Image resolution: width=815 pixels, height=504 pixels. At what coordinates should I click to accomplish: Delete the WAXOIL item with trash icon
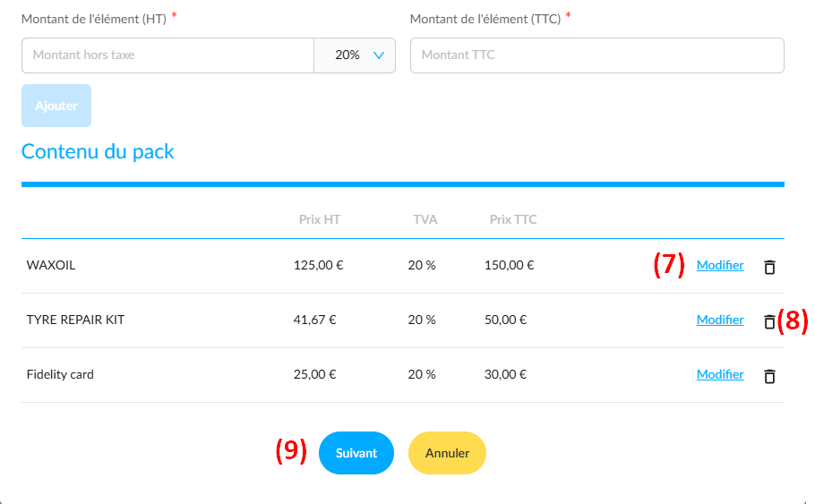click(x=769, y=267)
